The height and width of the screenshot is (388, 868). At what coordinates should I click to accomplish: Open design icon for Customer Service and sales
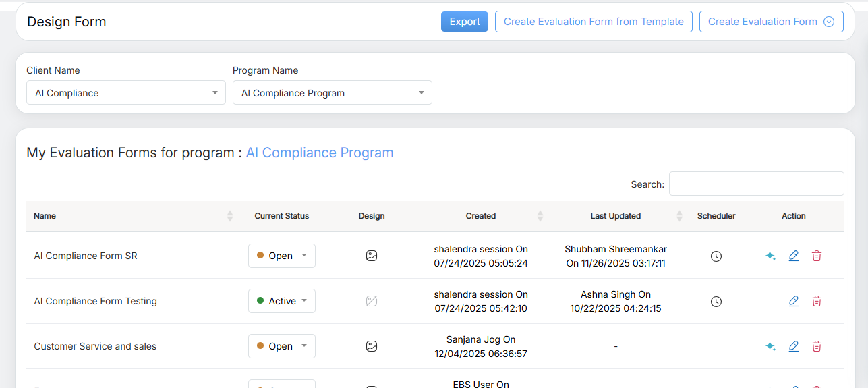(x=372, y=346)
